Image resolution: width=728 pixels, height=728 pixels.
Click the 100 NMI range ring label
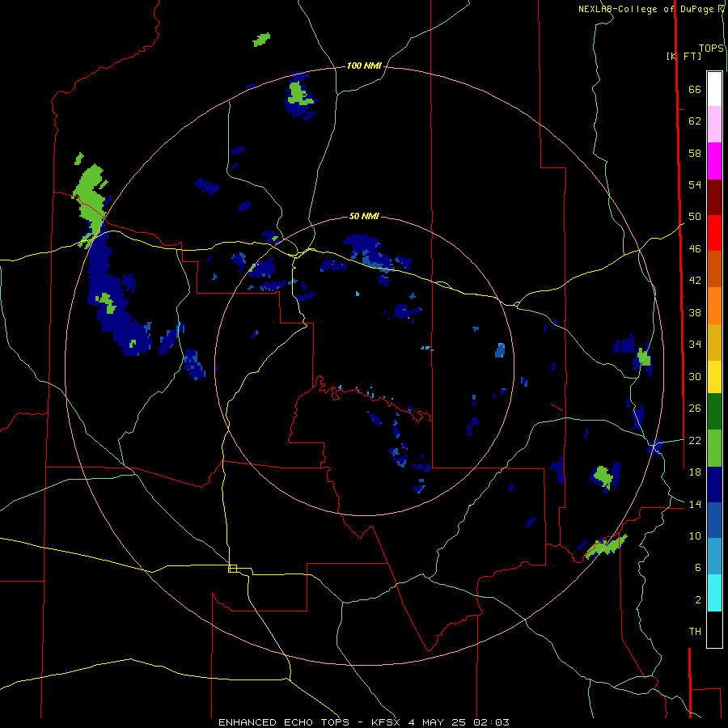point(364,66)
